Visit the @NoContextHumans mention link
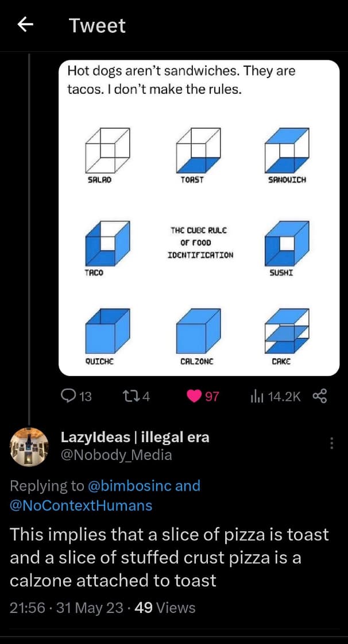The image size is (348, 644). click(81, 505)
